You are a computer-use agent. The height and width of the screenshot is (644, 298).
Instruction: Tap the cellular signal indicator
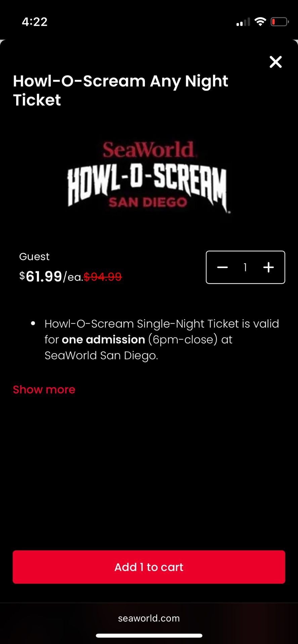(x=243, y=22)
